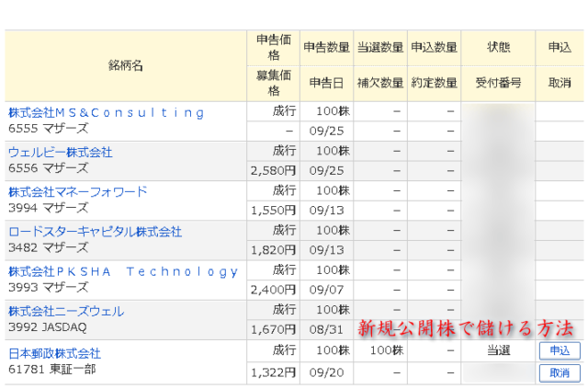Select the 申込数量 column header
The height and width of the screenshot is (389, 588).
[x=434, y=48]
